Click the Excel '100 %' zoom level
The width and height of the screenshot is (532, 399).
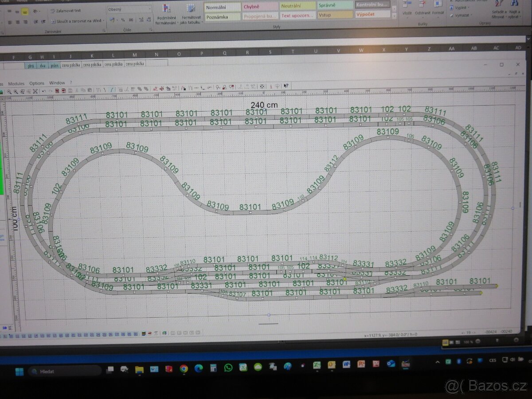point(468,342)
